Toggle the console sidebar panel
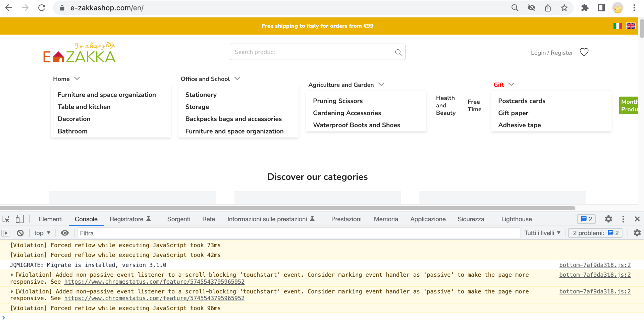The width and height of the screenshot is (644, 333). click(x=6, y=233)
